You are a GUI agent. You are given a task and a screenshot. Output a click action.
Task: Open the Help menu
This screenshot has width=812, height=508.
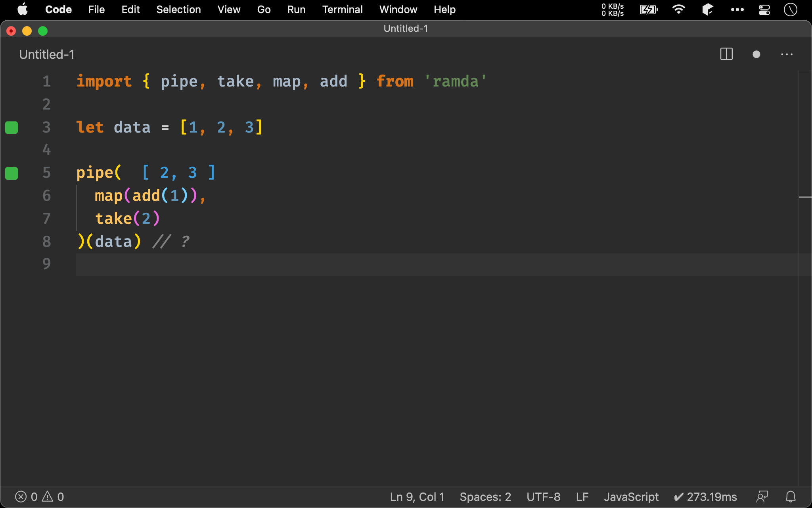click(x=444, y=10)
